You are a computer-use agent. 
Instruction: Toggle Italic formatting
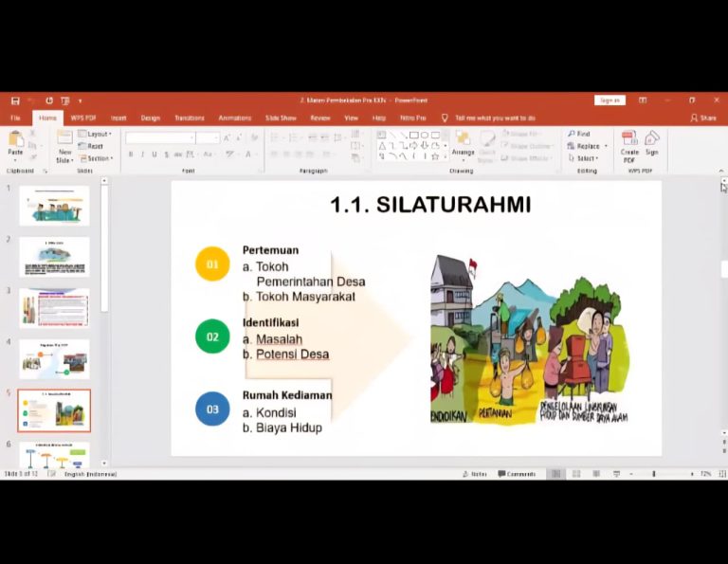[142, 155]
